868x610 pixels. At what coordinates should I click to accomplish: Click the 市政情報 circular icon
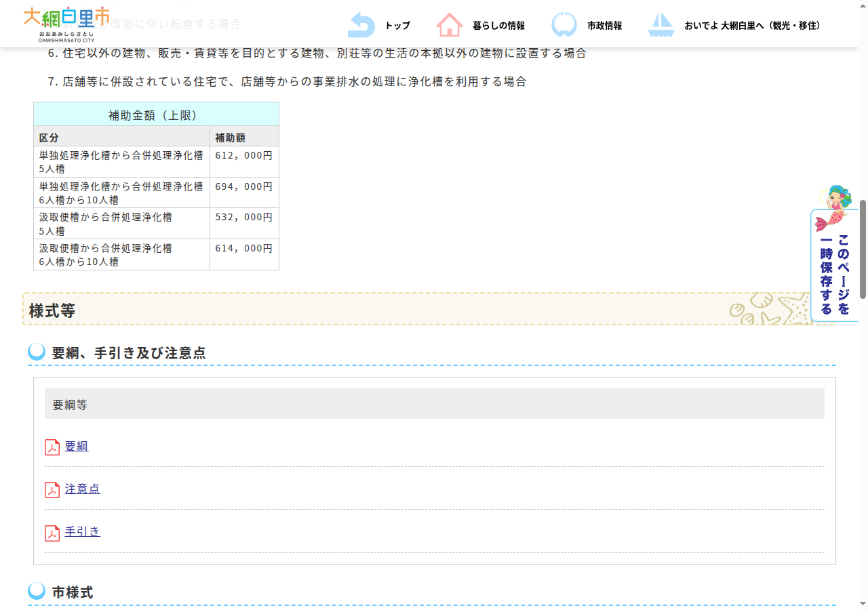click(564, 25)
